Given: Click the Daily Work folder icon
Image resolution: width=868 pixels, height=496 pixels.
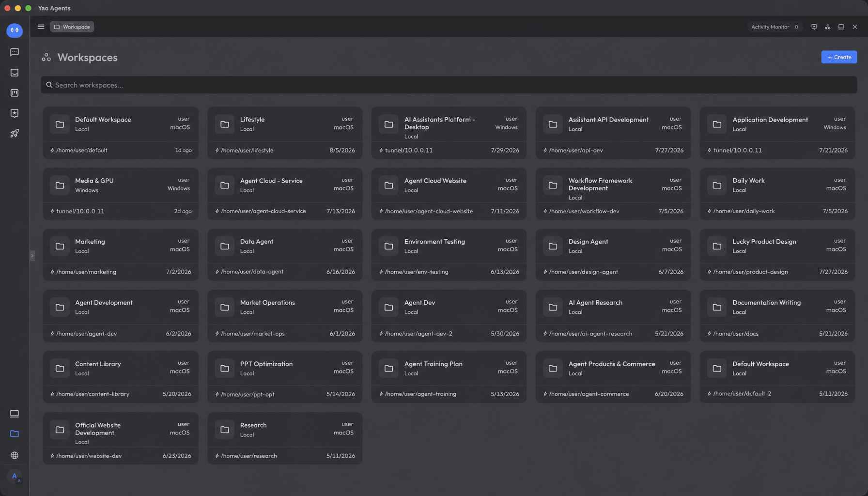Looking at the screenshot, I should point(717,186).
